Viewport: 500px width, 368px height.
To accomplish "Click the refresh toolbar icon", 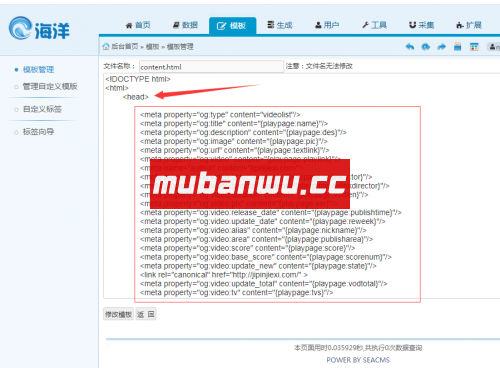I will point(426,47).
